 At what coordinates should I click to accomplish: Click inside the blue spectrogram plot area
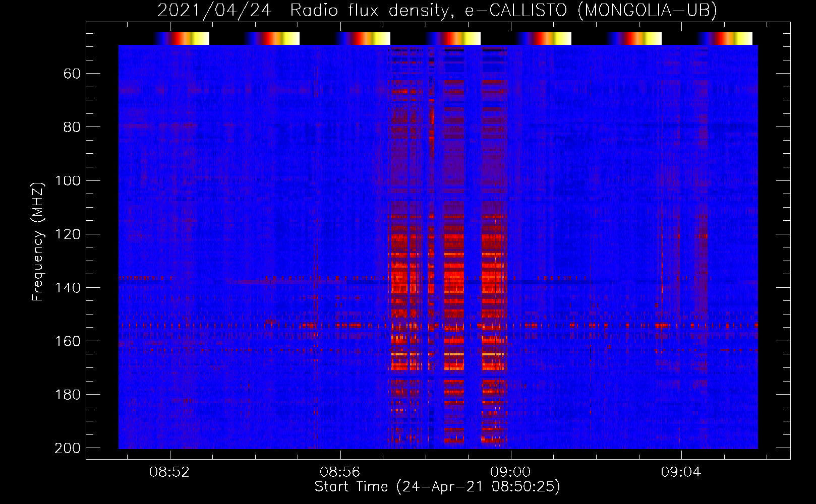pyautogui.click(x=438, y=247)
